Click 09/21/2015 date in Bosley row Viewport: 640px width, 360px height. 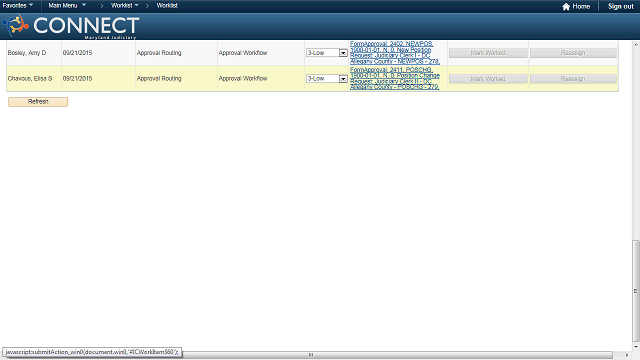pos(77,53)
